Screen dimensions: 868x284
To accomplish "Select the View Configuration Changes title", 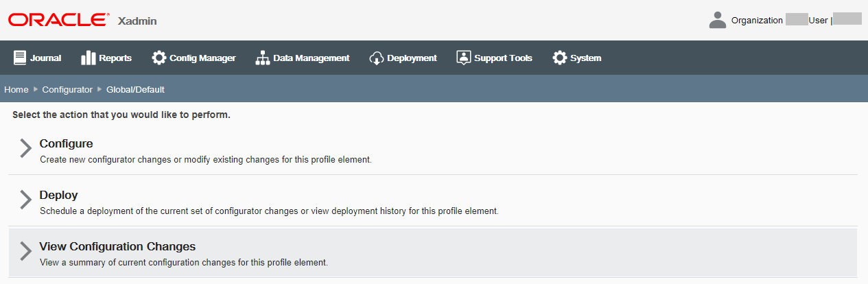I will (117, 246).
